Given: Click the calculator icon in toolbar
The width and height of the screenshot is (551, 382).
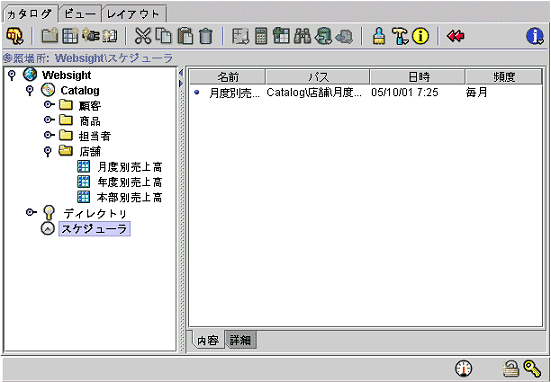Looking at the screenshot, I should pos(261,36).
